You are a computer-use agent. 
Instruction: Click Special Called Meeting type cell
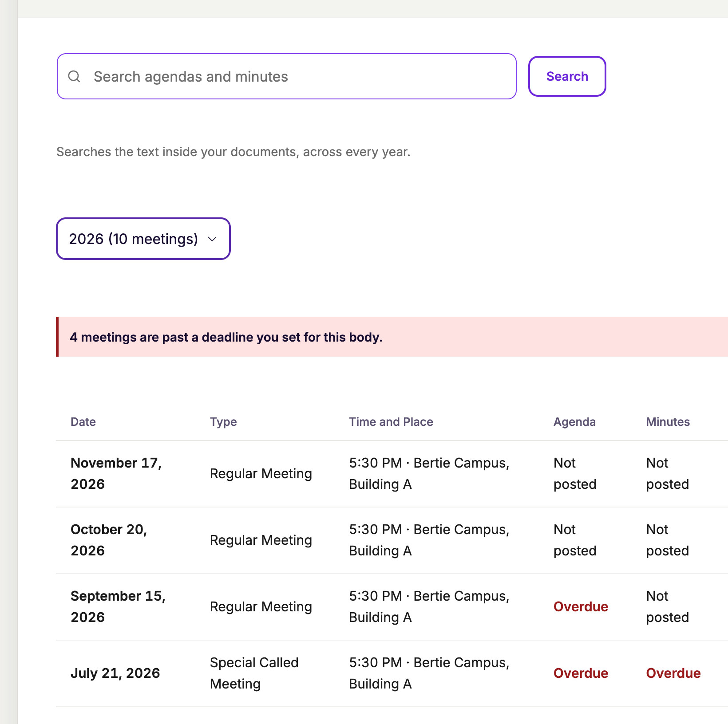(x=254, y=673)
